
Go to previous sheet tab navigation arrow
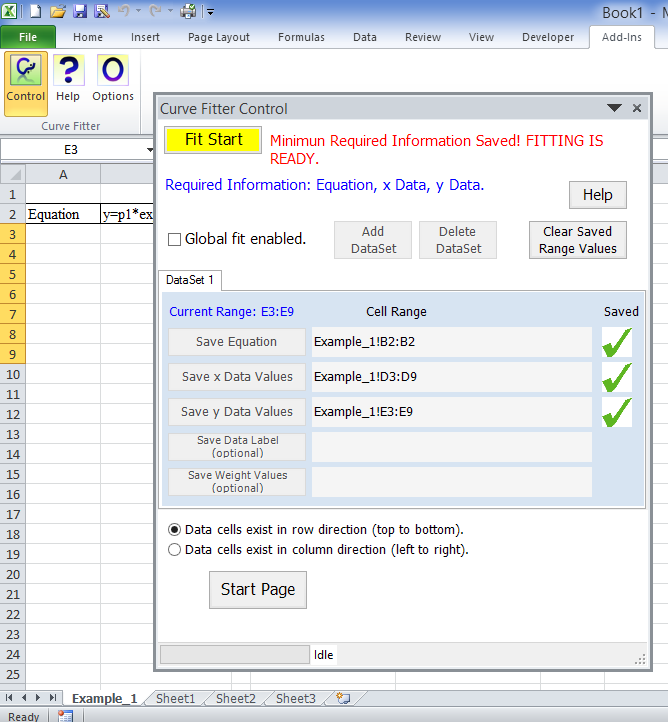[24, 698]
